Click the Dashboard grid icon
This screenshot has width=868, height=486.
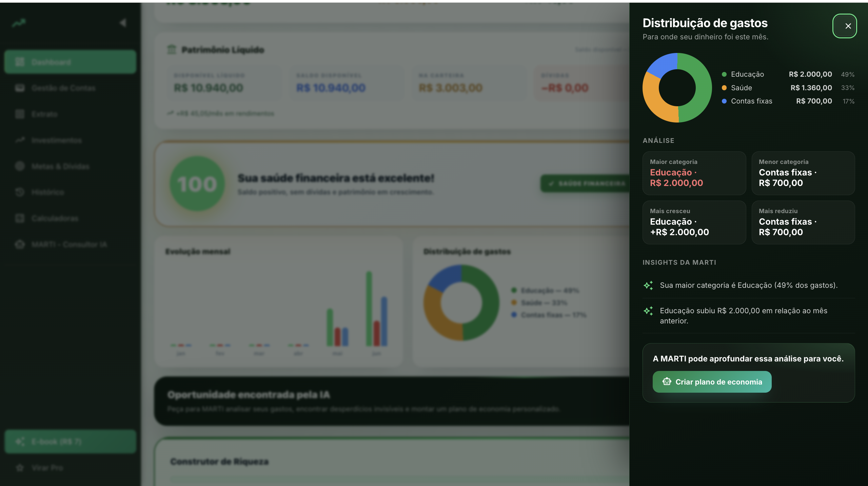tap(20, 62)
